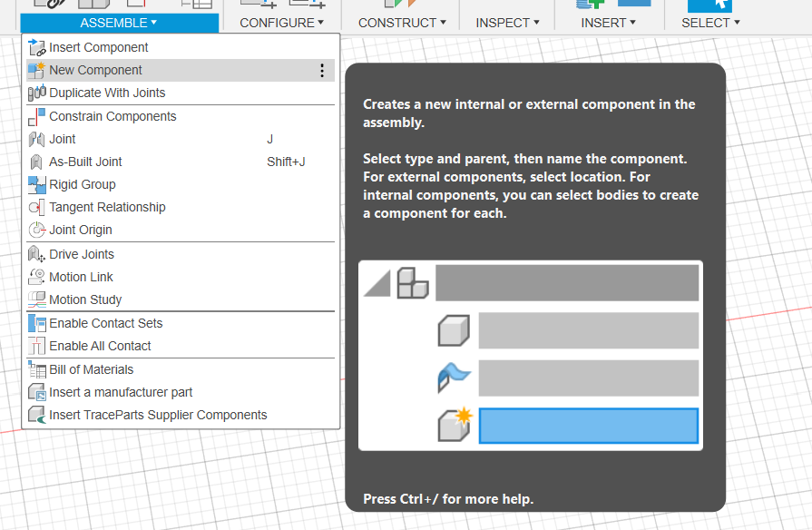Click the highlighted blue row in tooltip illustration
Image resolution: width=812 pixels, height=530 pixels.
click(588, 426)
